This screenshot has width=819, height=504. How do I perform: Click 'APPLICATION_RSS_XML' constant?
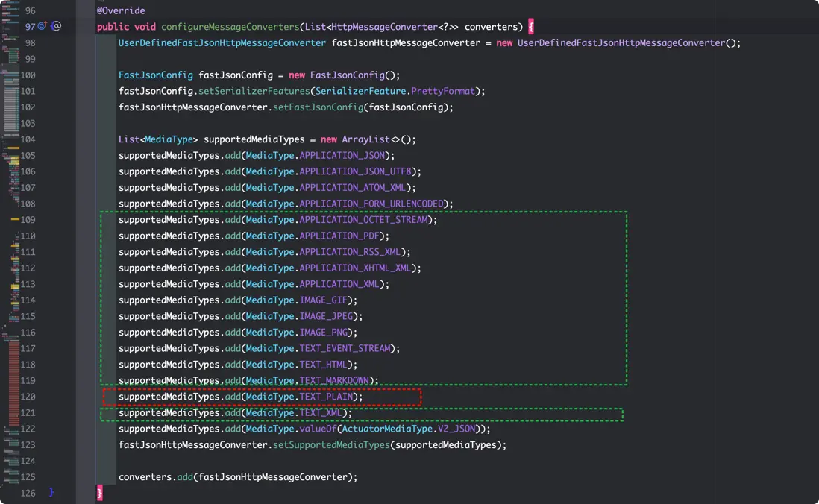[x=350, y=252]
